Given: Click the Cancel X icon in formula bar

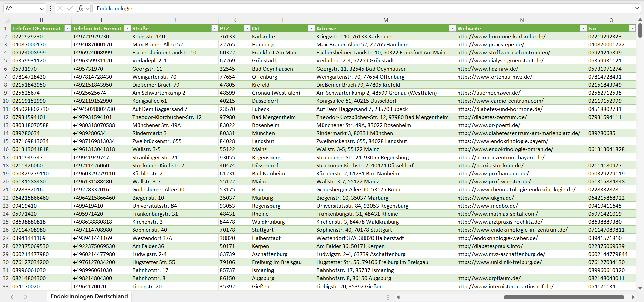Looking at the screenshot, I should point(60,8).
